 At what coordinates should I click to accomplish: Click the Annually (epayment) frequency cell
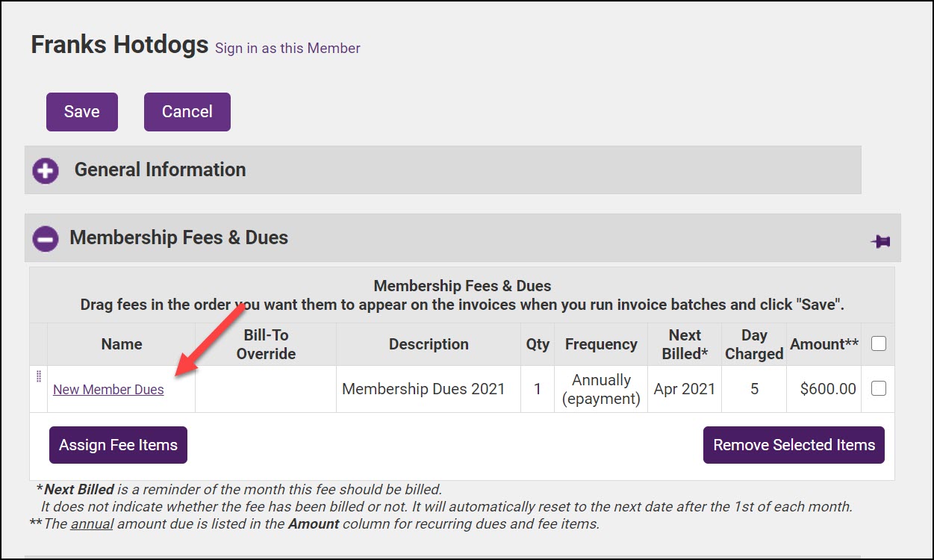(x=601, y=389)
